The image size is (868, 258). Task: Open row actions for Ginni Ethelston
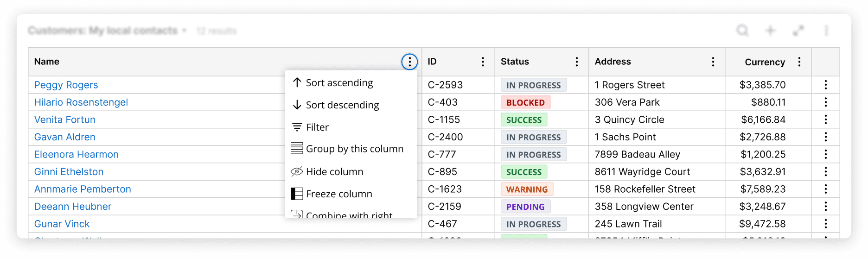coord(825,171)
